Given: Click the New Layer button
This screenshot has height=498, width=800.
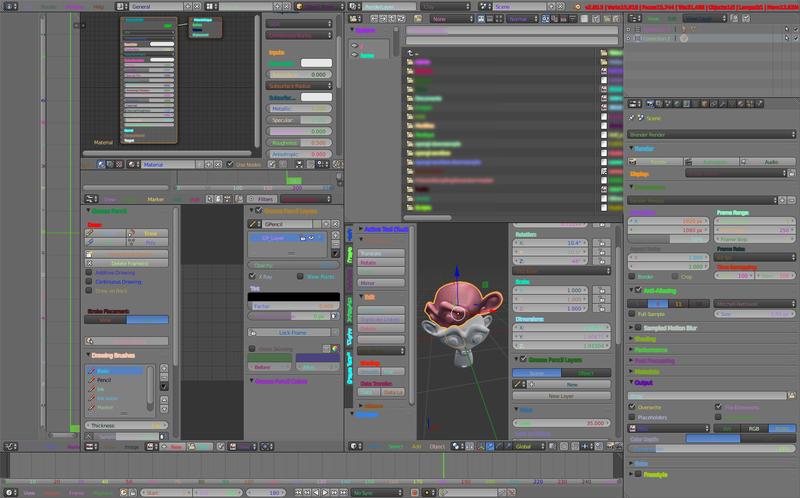Looking at the screenshot, I should (560, 396).
